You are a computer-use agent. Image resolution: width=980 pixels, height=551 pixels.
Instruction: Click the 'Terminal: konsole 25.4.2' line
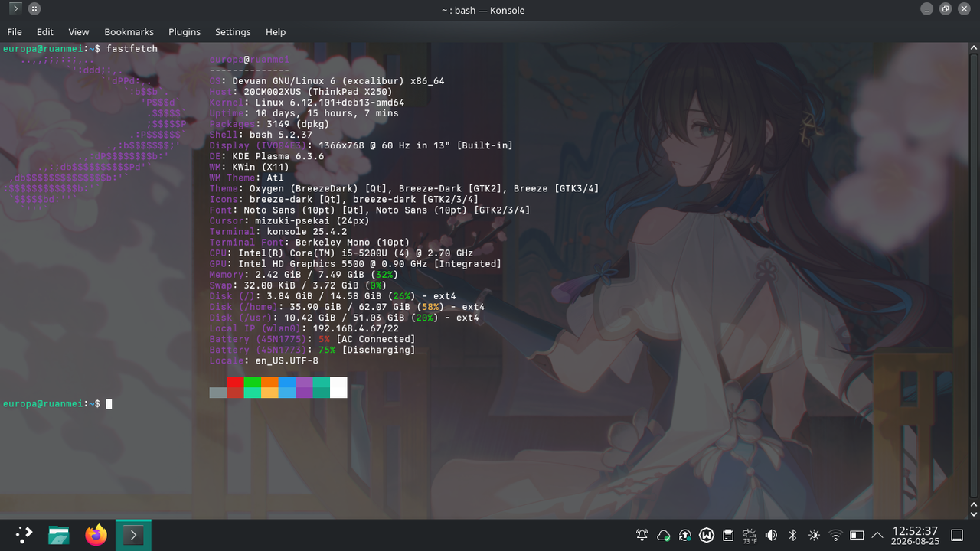[278, 230]
